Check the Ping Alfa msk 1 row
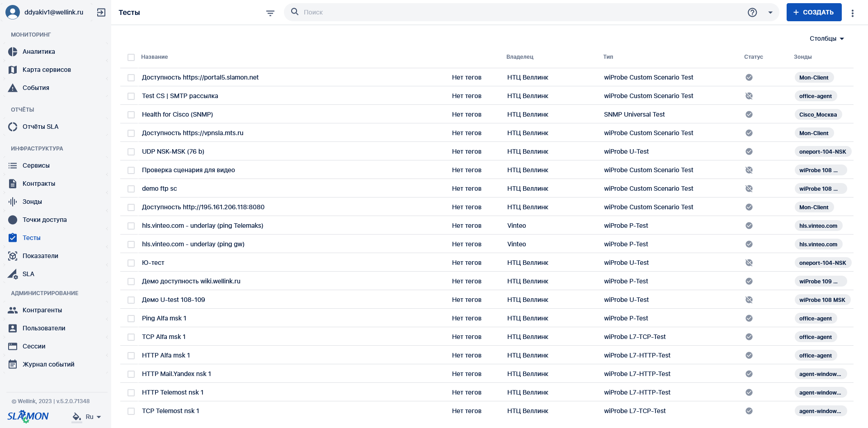Screen dimensions: 868x428 point(131,319)
